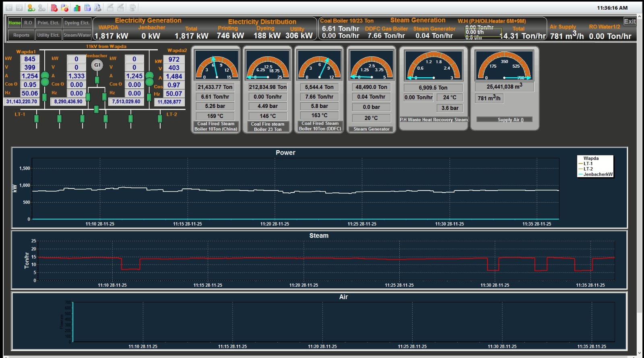The image size is (644, 358).
Task: Open the Reports page
Action: [x=21, y=35]
